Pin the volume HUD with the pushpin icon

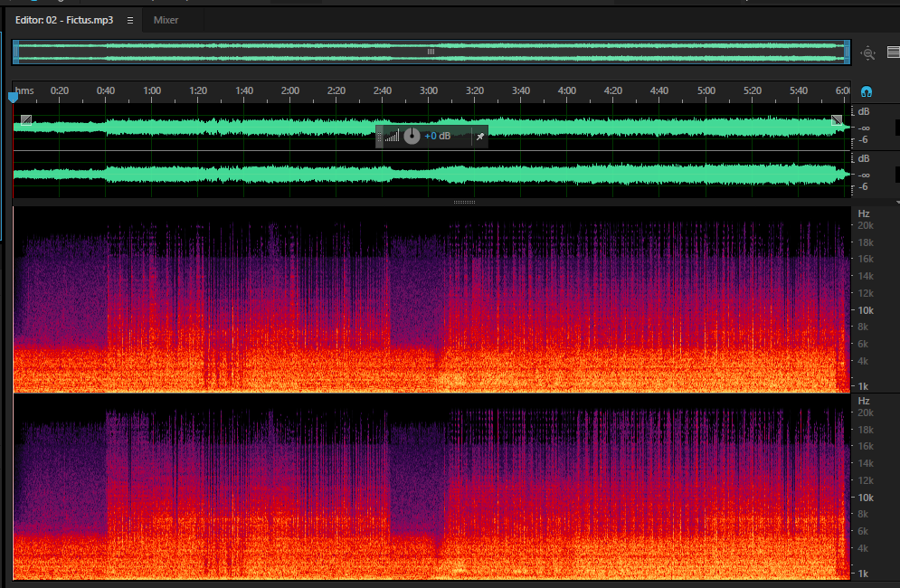click(479, 137)
